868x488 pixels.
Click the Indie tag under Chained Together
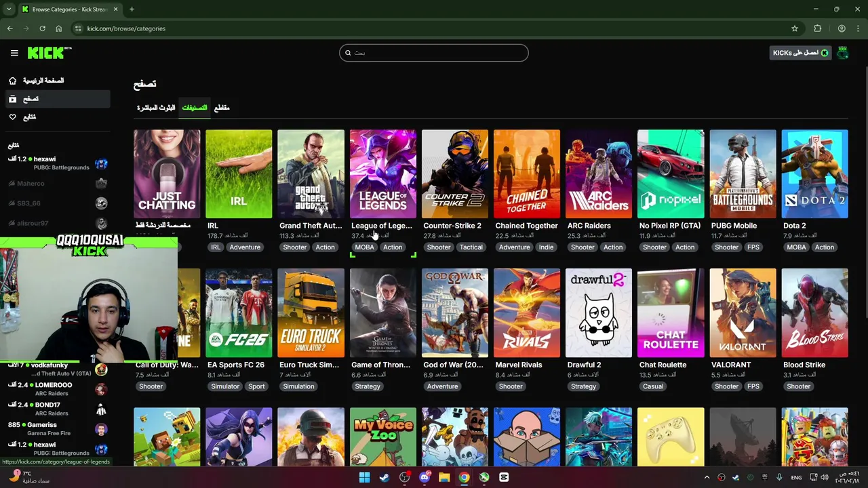pyautogui.click(x=546, y=247)
